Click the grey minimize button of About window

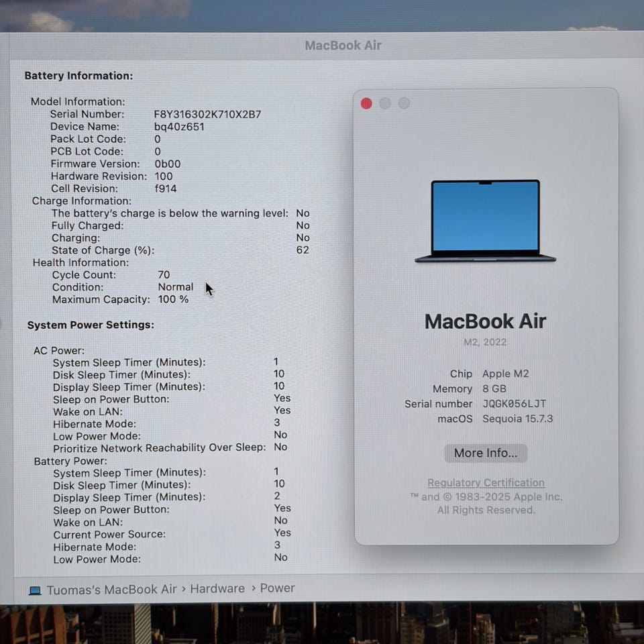[x=385, y=103]
